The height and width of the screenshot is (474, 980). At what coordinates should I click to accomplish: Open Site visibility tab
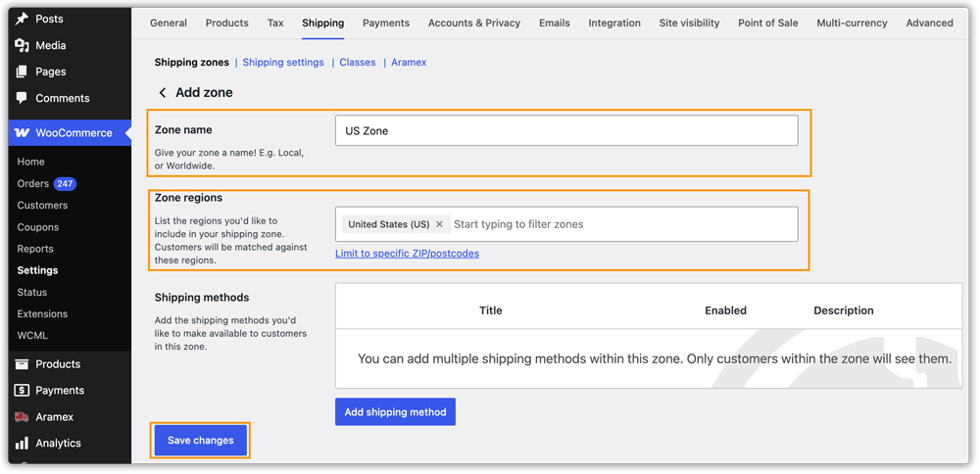pos(689,24)
